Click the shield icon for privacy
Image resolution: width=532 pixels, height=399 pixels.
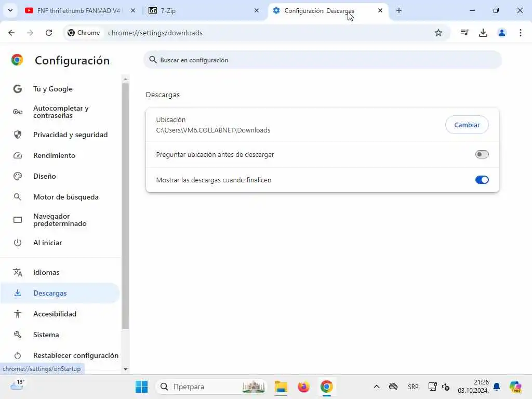coord(18,135)
